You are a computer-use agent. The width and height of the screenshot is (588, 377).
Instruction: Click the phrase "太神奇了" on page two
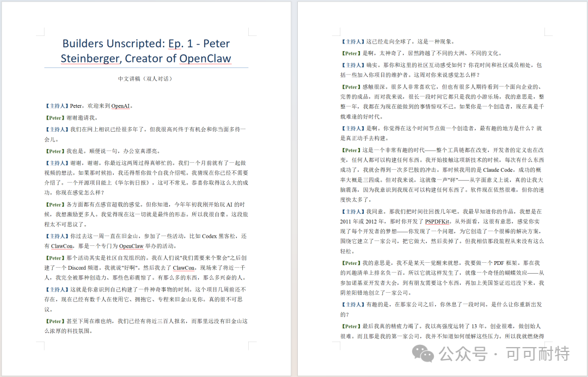point(391,53)
